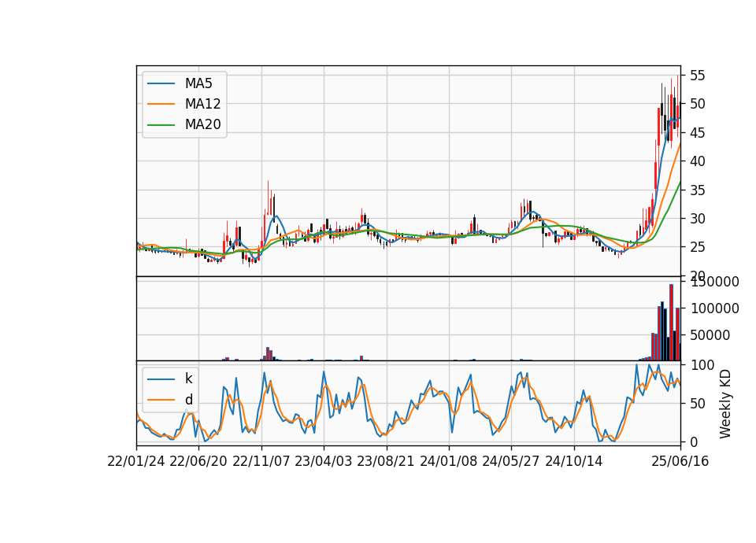
Task: Click the orange MA12 legend line sample
Action: (161, 104)
